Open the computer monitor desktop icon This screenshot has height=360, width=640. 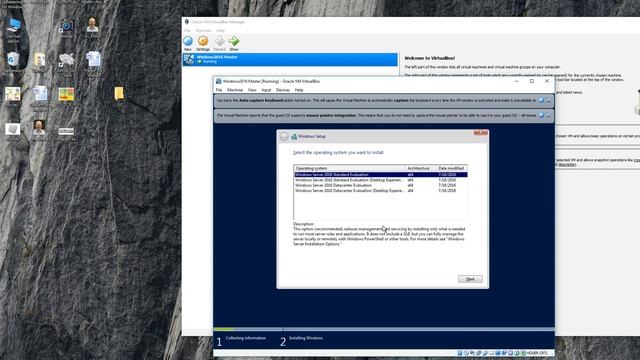(13, 25)
